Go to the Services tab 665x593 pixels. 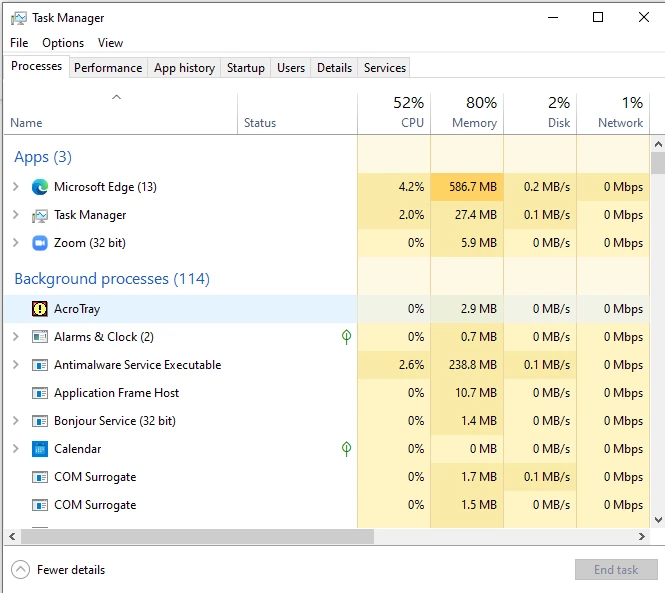pos(385,68)
